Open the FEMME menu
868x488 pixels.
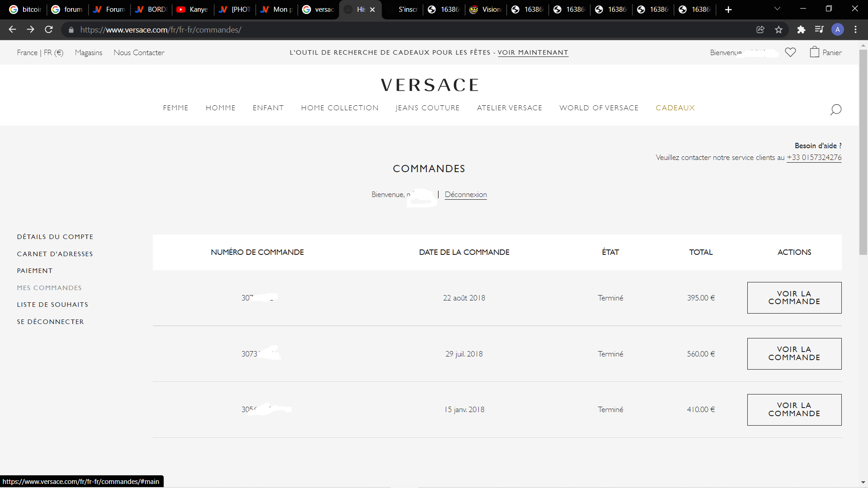coord(176,108)
